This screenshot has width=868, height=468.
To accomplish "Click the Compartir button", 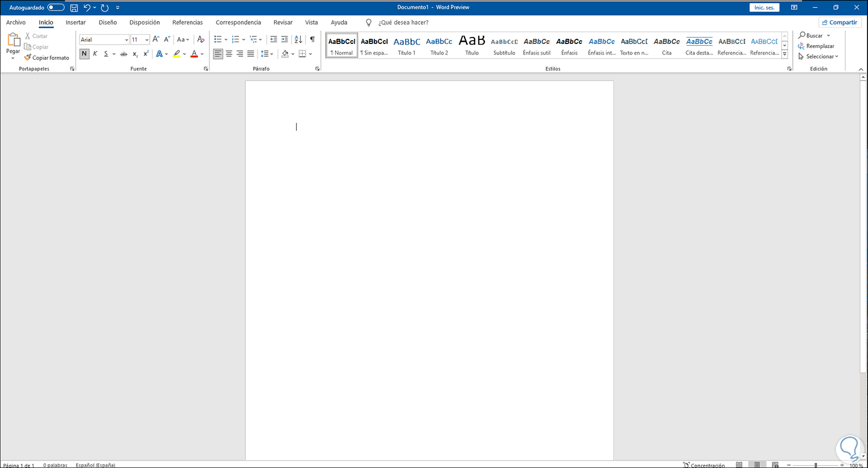I will (840, 23).
